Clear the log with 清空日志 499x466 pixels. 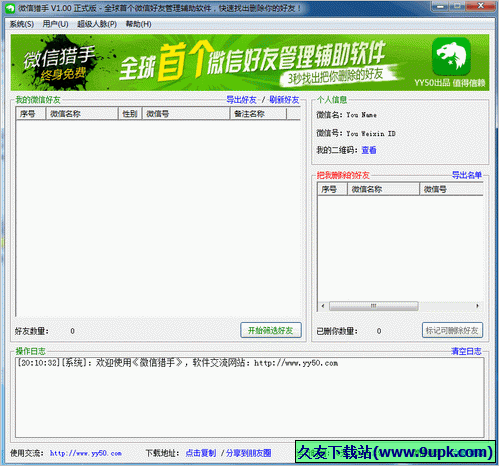pos(466,351)
